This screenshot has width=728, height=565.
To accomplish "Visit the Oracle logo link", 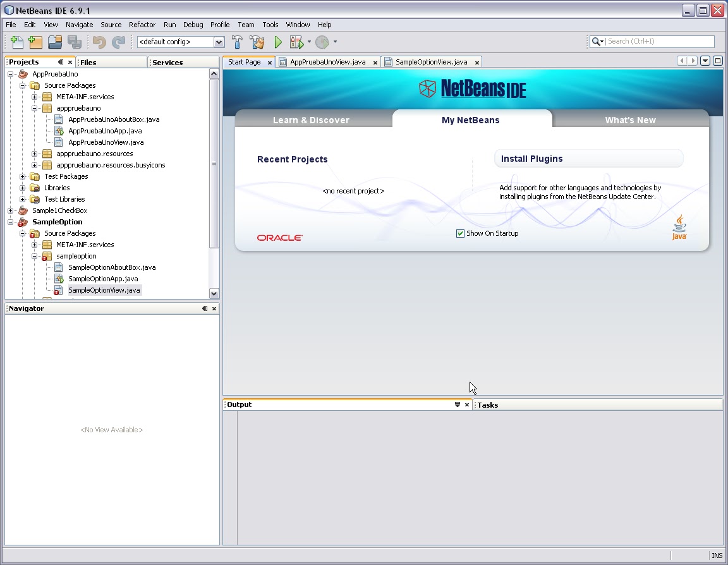I will click(x=279, y=238).
